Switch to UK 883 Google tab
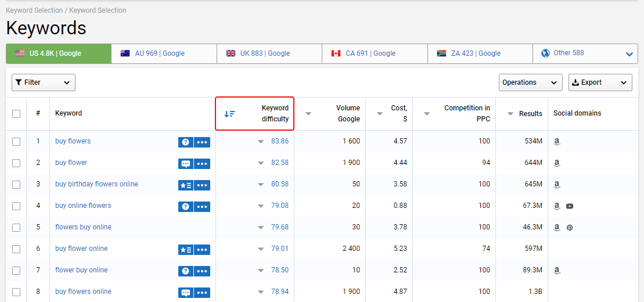This screenshot has height=302, width=644. [x=269, y=53]
